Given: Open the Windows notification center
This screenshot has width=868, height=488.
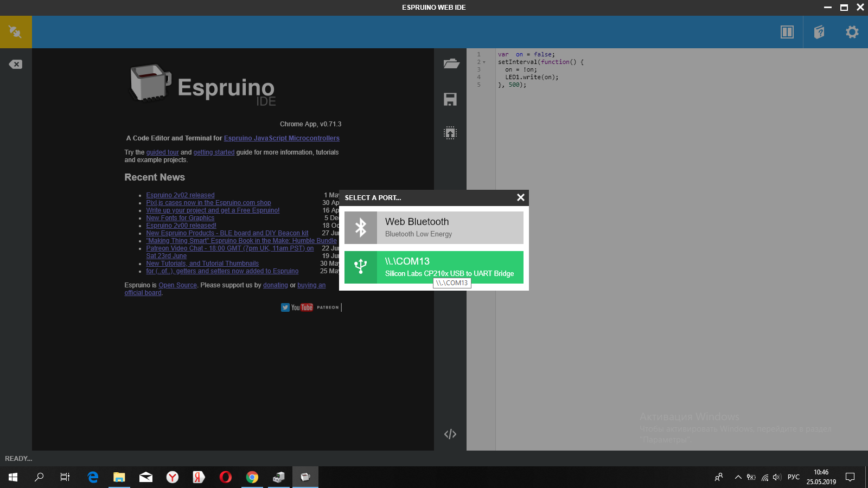Looking at the screenshot, I should click(x=850, y=477).
